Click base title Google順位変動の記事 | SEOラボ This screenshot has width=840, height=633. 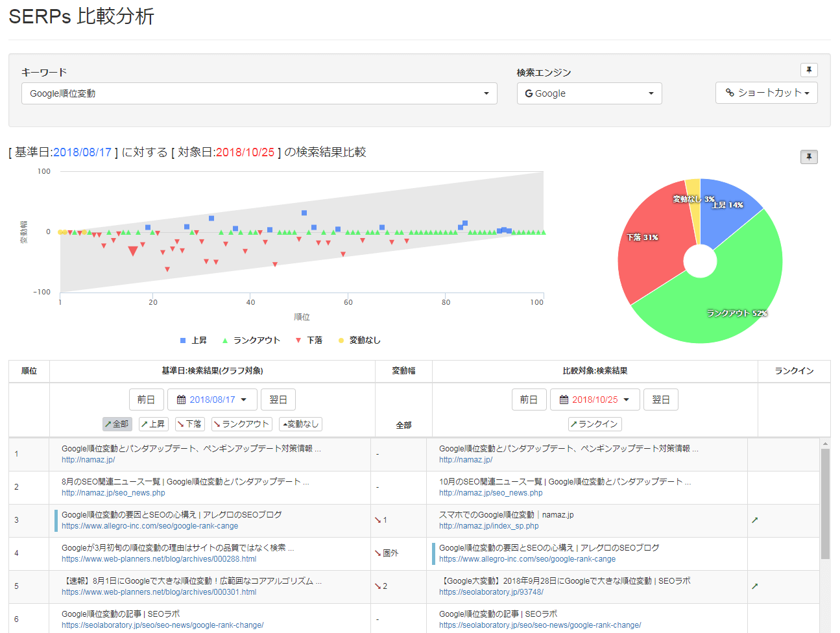click(121, 614)
